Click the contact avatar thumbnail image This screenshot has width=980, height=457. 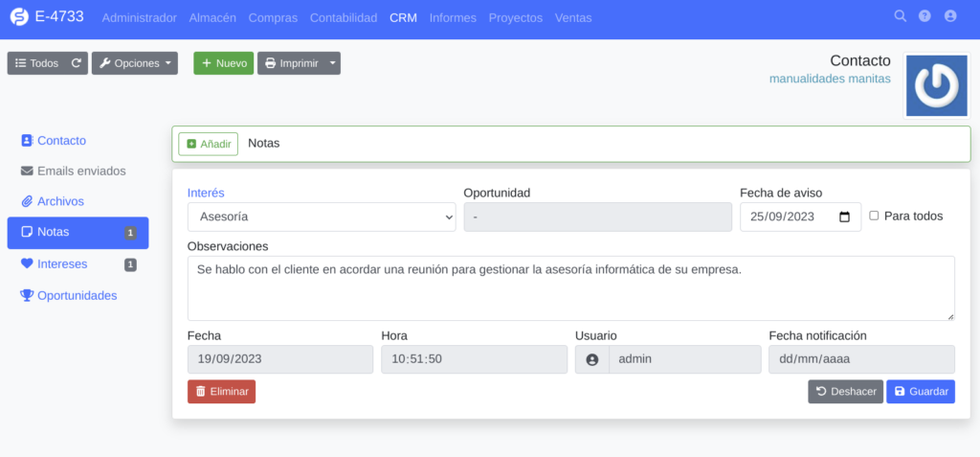[936, 85]
